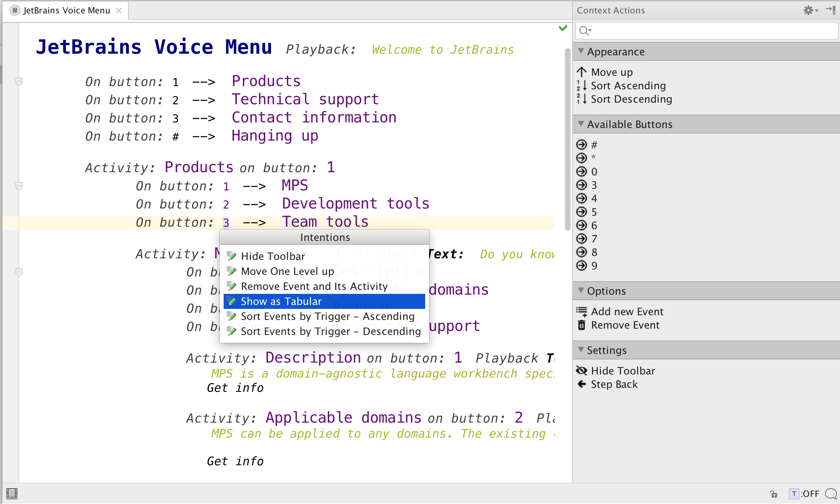Click the Team tools activity link
This screenshot has height=504, width=840.
(x=325, y=222)
